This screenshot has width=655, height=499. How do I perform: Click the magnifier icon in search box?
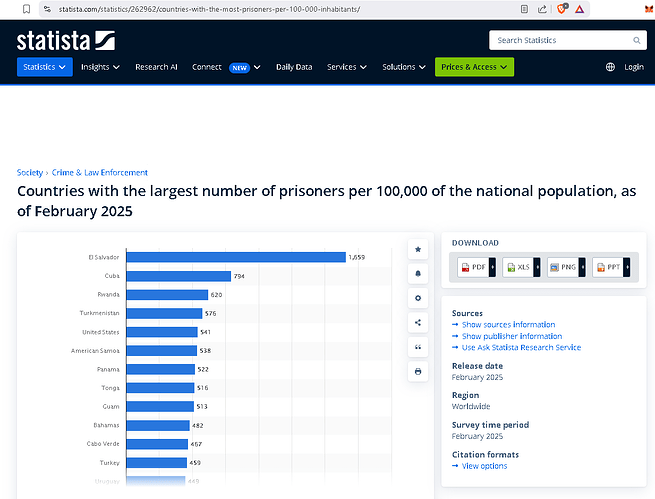pos(636,40)
